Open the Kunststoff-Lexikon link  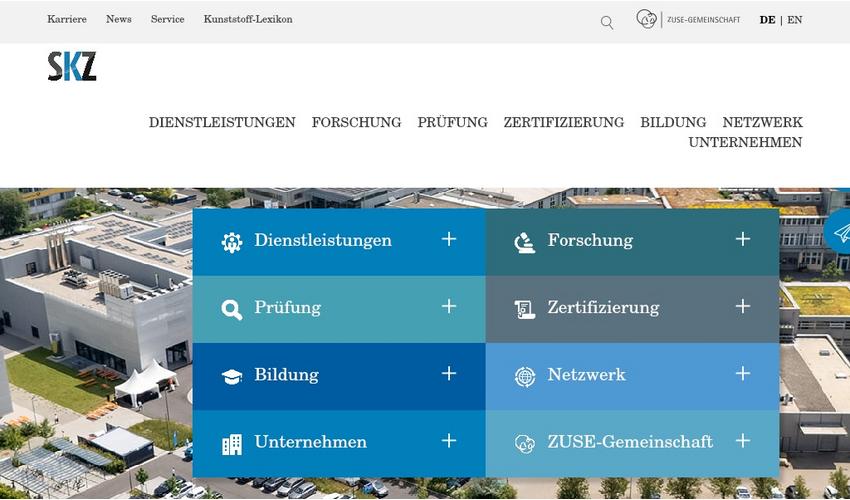248,19
